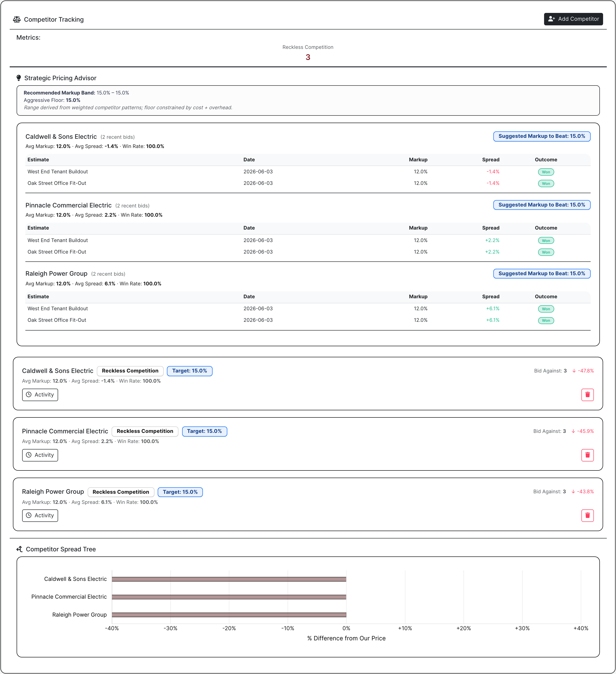Open Activity for Caldwell & Sons Electric

(x=40, y=394)
